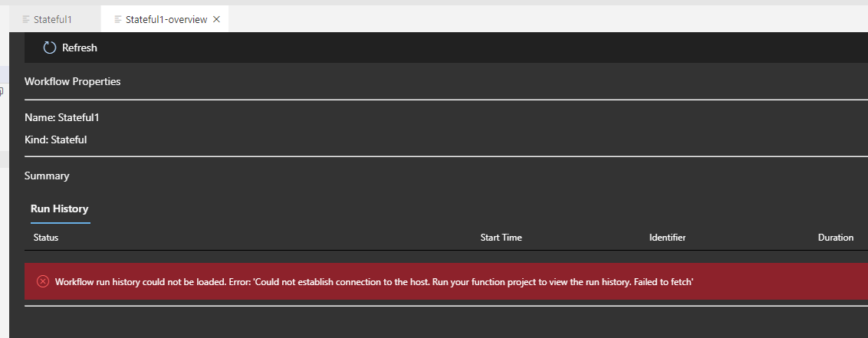The height and width of the screenshot is (338, 868).
Task: Click the Refresh button
Action: tap(71, 48)
